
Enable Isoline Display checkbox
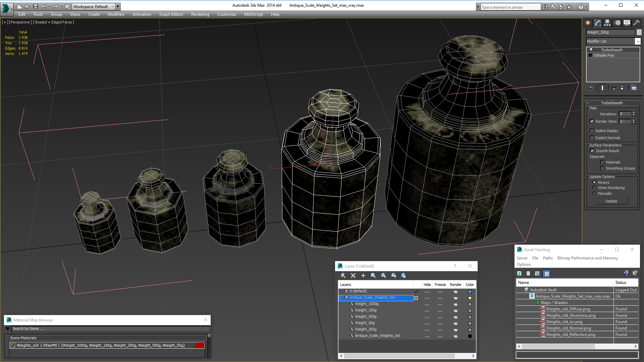(x=592, y=131)
